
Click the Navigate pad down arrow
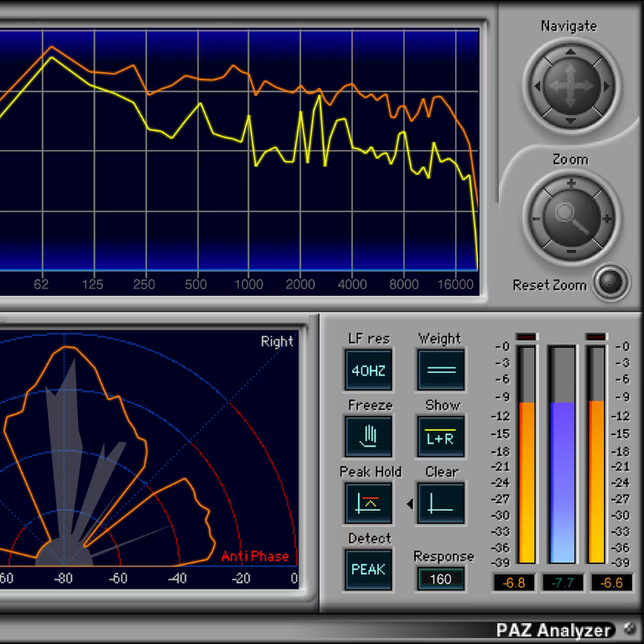pyautogui.click(x=571, y=120)
